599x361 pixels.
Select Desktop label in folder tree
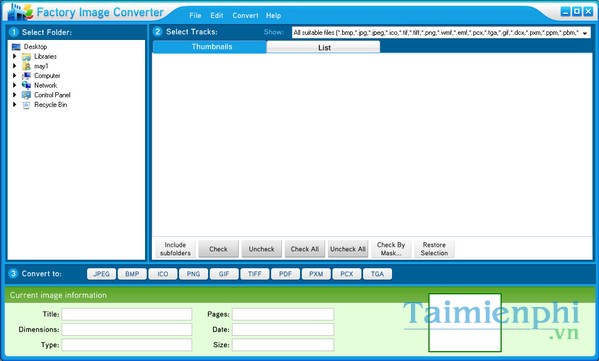coord(36,47)
